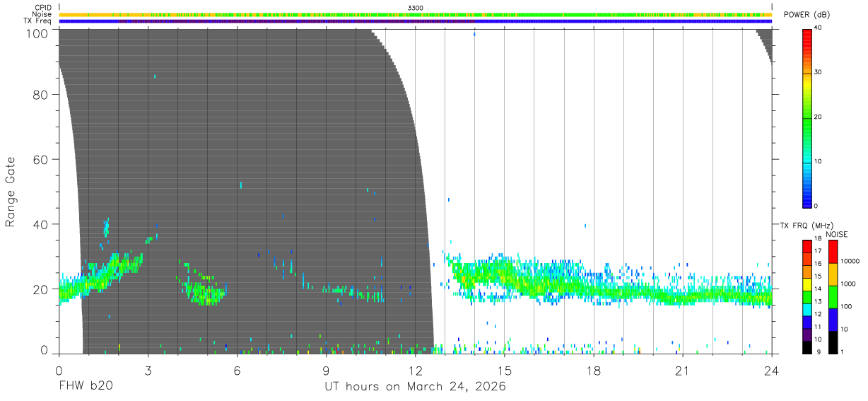The height and width of the screenshot is (401, 868).
Task: Click the 20 tick on the power colorbar
Action: coord(819,117)
